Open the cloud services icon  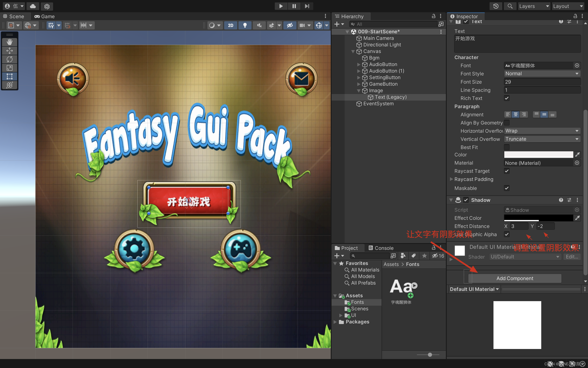click(33, 6)
